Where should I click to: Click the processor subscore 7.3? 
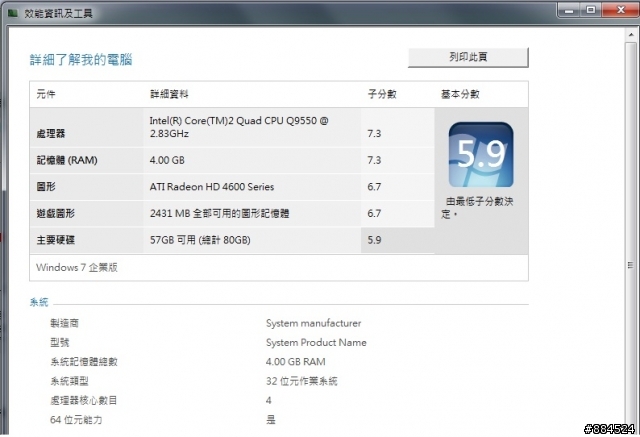[x=374, y=133]
